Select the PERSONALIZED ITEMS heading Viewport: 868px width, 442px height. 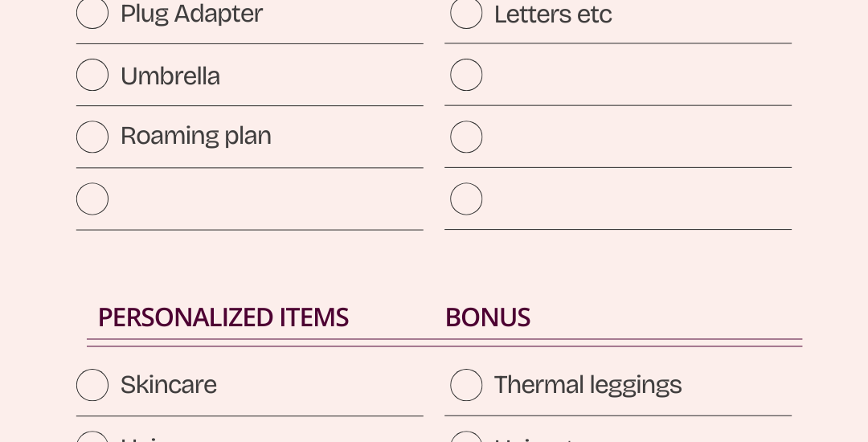pos(223,317)
